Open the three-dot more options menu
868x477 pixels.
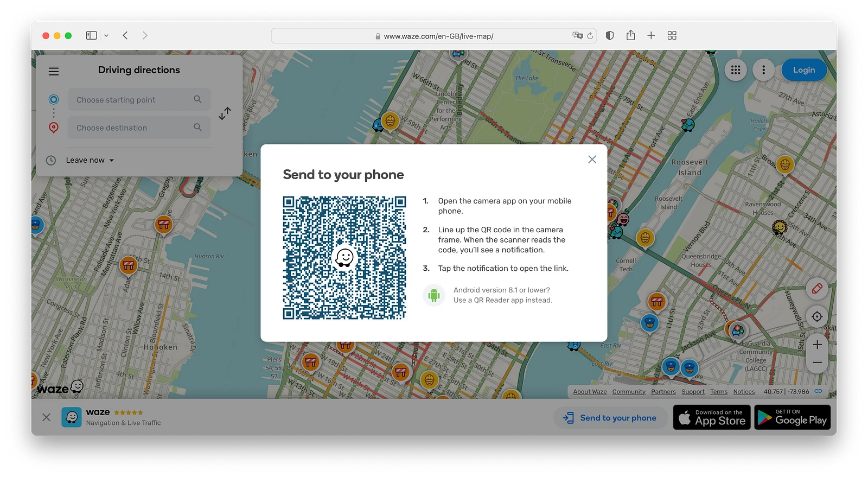click(x=763, y=69)
